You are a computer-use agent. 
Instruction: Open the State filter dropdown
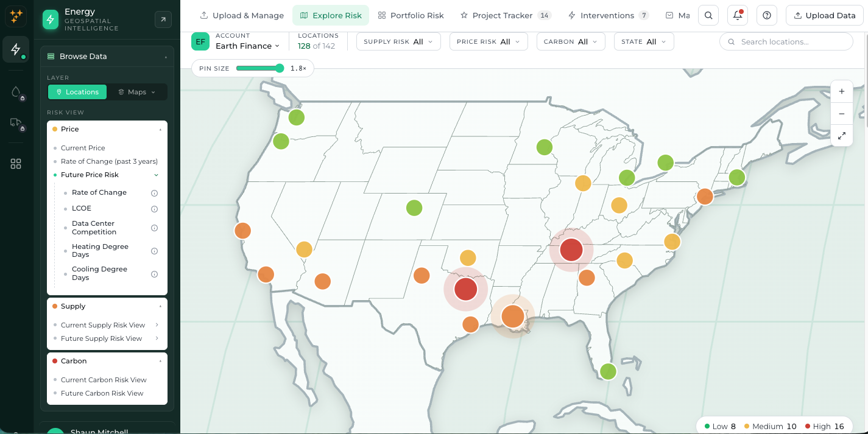(644, 42)
